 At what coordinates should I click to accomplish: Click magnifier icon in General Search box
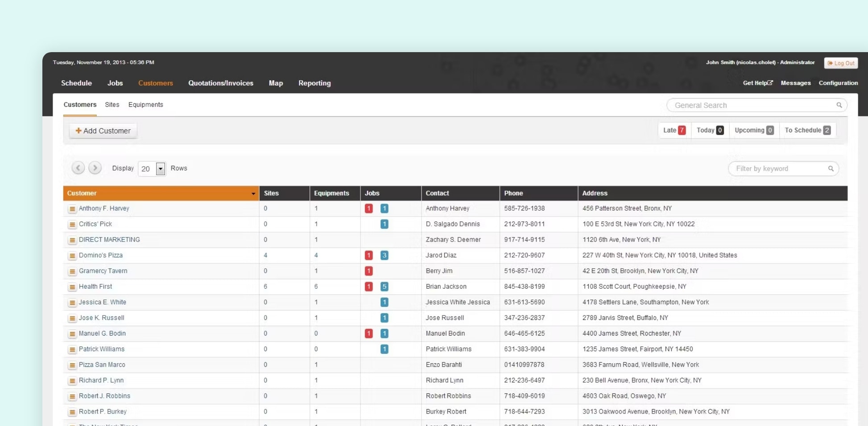[839, 105]
